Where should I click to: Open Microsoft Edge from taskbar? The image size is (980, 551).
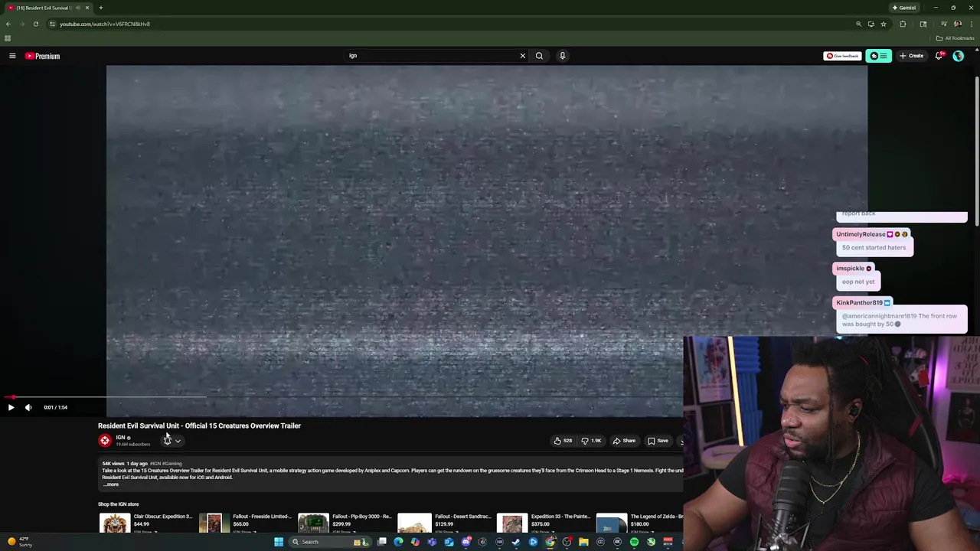[x=398, y=542]
